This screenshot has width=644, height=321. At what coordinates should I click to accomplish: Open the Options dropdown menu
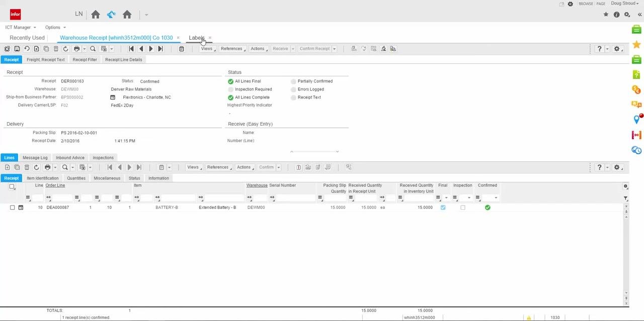(x=55, y=27)
